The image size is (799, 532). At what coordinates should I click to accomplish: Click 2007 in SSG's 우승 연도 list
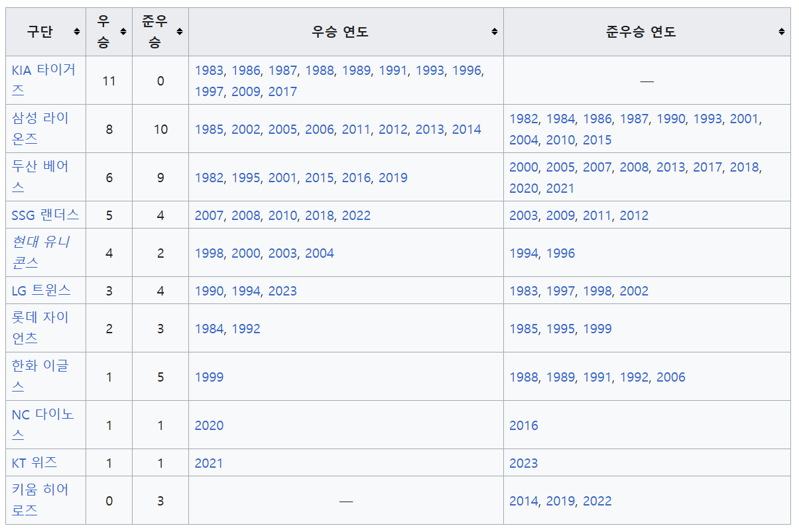[x=210, y=215]
